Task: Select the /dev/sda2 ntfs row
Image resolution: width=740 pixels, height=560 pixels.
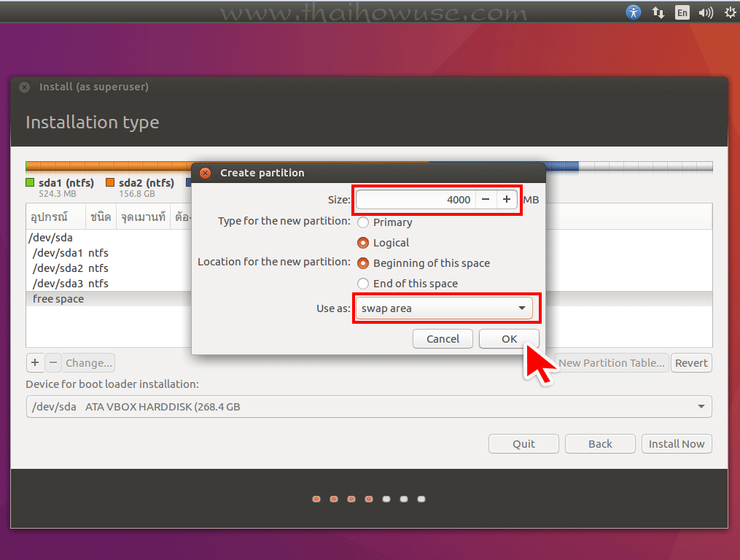Action: pyautogui.click(x=109, y=268)
